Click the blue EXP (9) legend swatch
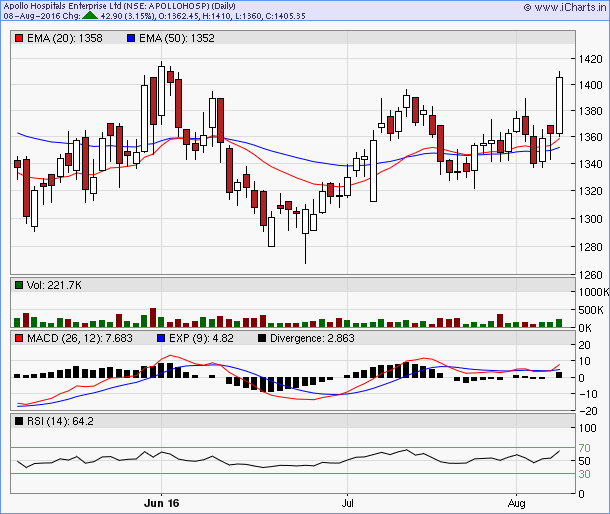This screenshot has width=610, height=514. pos(161,338)
